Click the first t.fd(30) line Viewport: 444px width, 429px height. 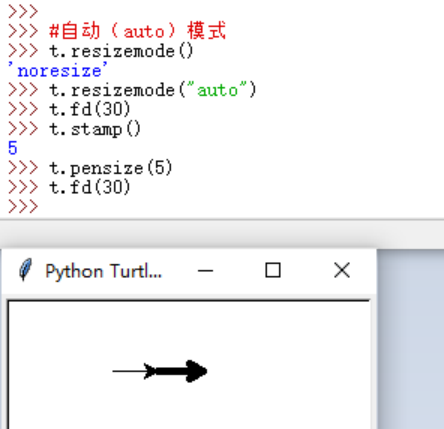pyautogui.click(x=90, y=109)
